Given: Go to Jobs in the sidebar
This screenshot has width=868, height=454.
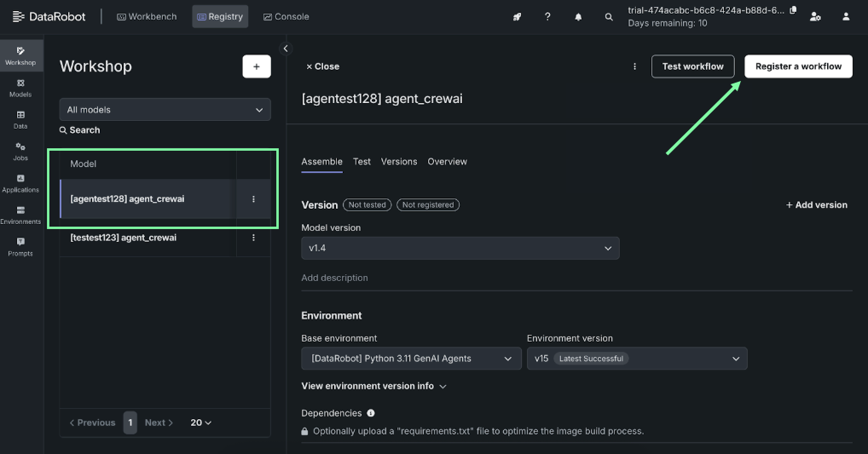Looking at the screenshot, I should [20, 151].
